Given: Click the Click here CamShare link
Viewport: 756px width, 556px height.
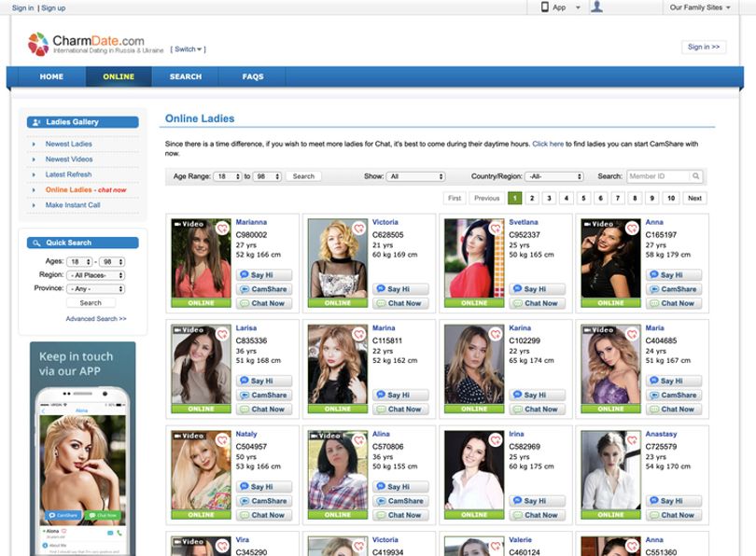Looking at the screenshot, I should (548, 144).
